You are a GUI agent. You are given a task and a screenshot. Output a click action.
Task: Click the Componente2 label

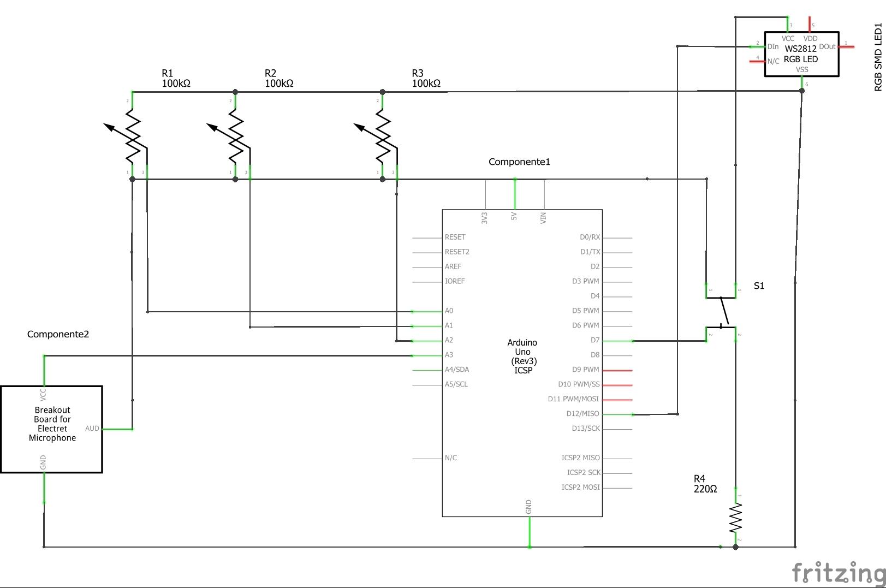[58, 334]
